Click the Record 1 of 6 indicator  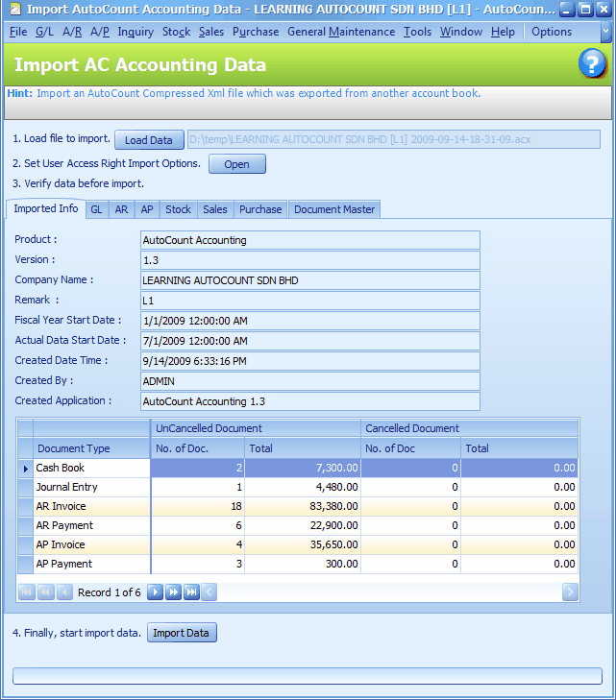pos(109,592)
